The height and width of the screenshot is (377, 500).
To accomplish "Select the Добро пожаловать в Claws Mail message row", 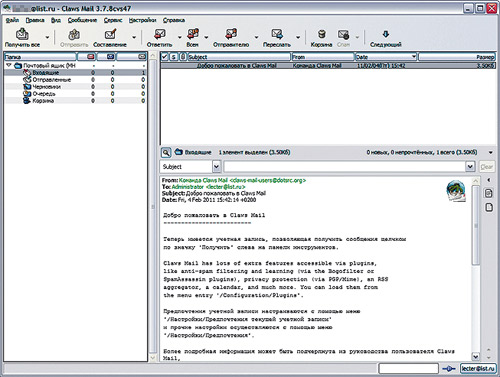I will (x=328, y=66).
